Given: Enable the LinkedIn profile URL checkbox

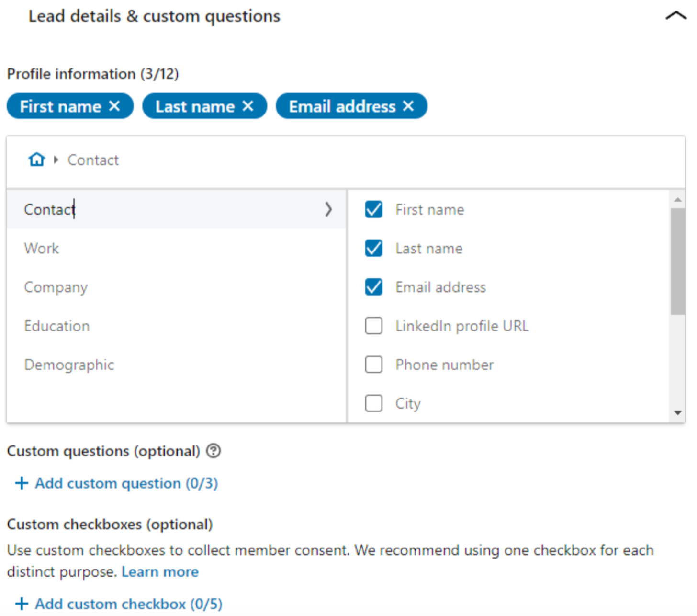Looking at the screenshot, I should click(374, 326).
